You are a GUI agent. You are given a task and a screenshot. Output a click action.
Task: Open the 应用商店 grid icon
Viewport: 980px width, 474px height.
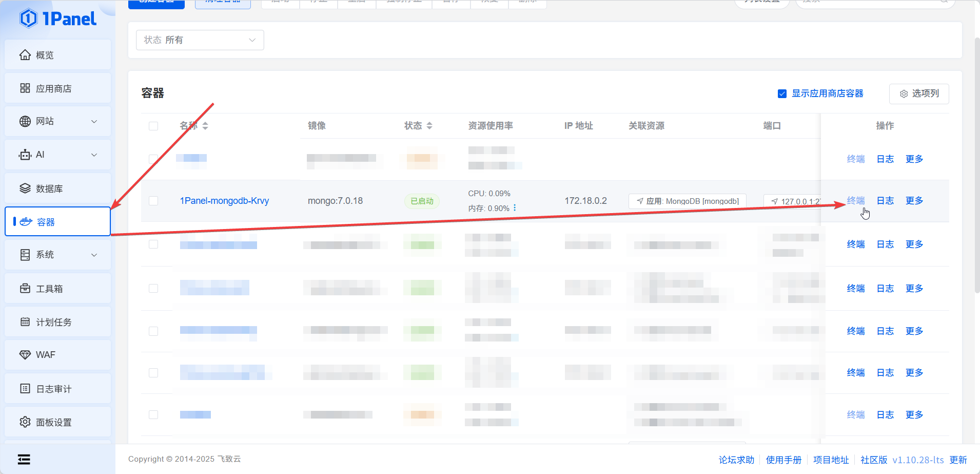click(x=25, y=88)
